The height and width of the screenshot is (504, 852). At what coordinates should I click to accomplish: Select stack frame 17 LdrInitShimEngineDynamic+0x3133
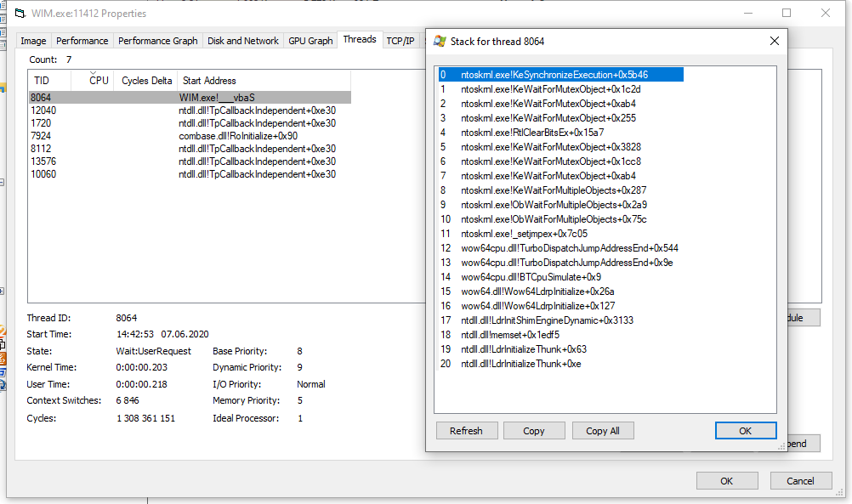pos(560,320)
